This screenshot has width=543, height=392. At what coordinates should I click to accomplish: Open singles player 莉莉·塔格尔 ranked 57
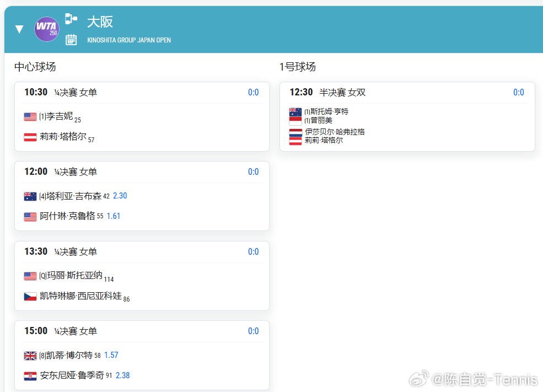63,136
